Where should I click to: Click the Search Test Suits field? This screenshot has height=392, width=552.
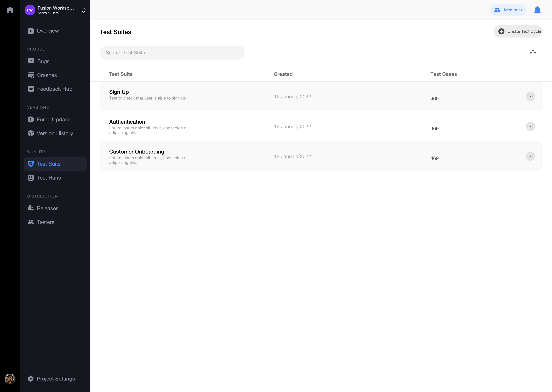click(172, 53)
